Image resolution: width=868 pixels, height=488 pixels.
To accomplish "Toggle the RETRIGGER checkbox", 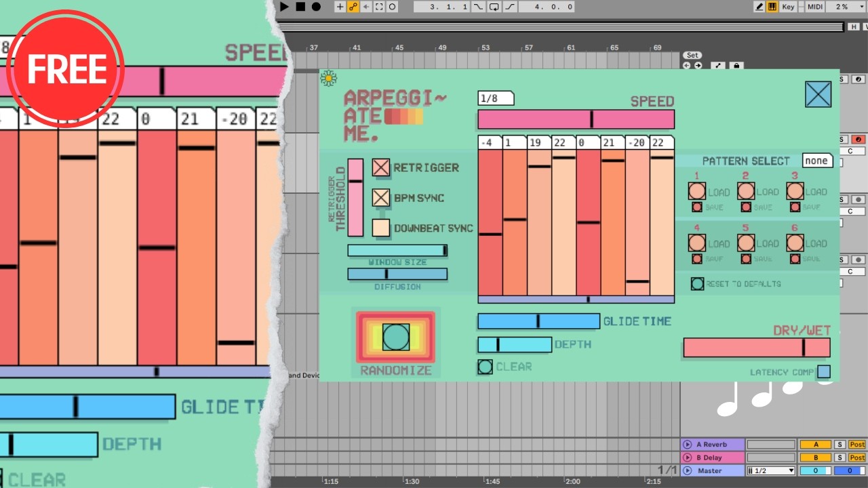I will [x=381, y=167].
